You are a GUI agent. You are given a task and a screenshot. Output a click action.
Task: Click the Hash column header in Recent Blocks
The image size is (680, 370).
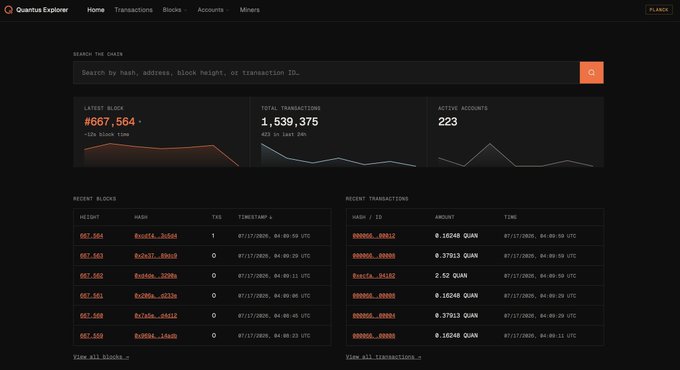(141, 217)
